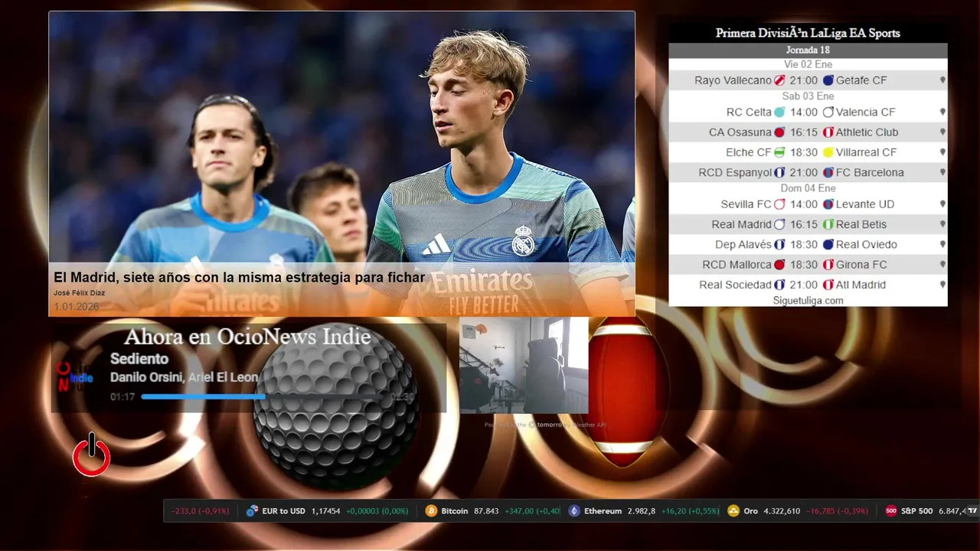Click the song title 'Sediento'
980x551 pixels.
[x=139, y=359]
